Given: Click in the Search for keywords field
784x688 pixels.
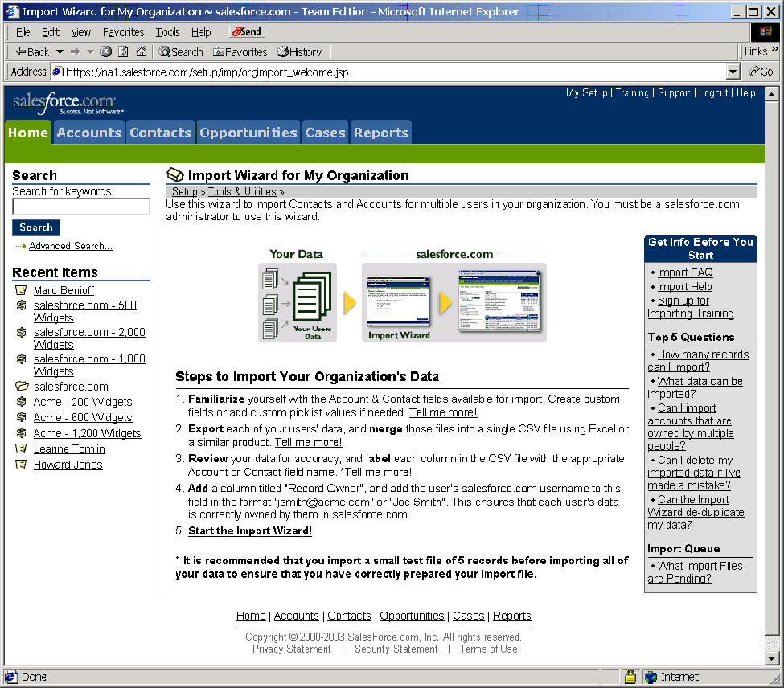Looking at the screenshot, I should pos(81,207).
